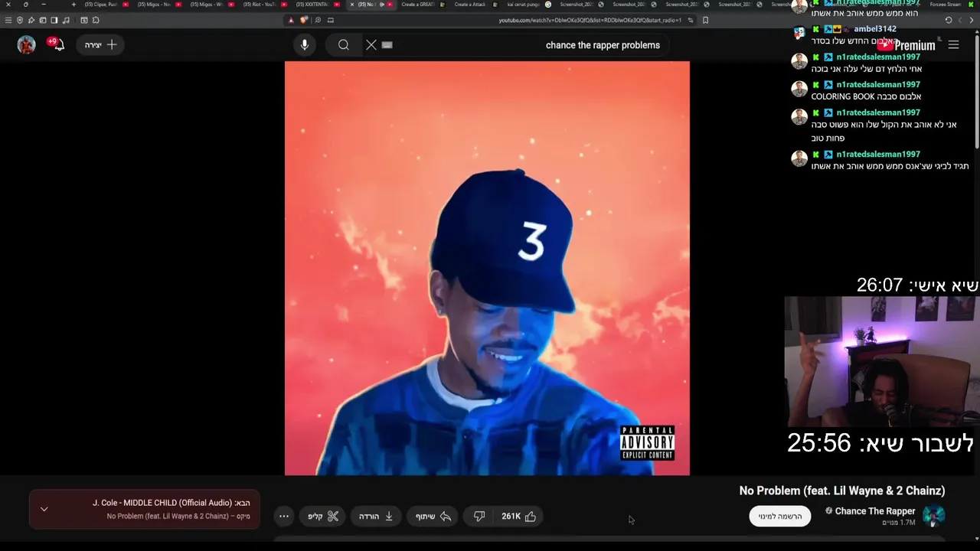980x551 pixels.
Task: Open the on-screen keyboard icon in search
Action: click(387, 45)
